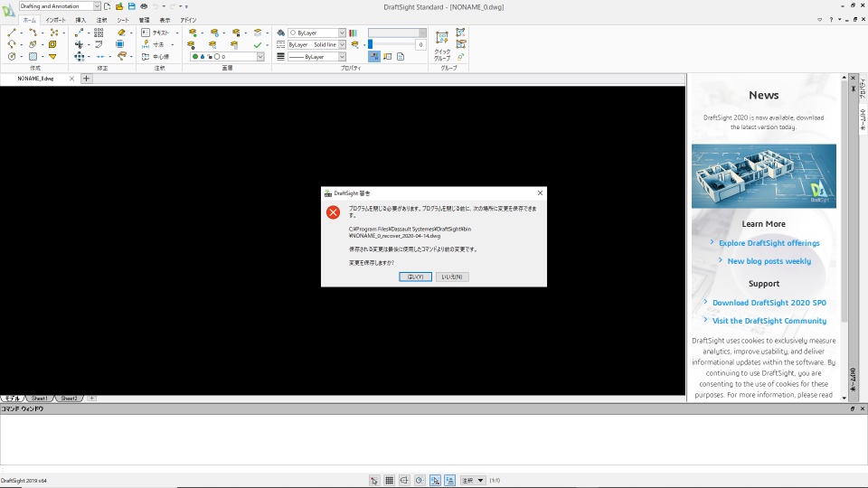This screenshot has height=488, width=868.
Task: Click the Pattern array icon in Modify
Action: [99, 33]
